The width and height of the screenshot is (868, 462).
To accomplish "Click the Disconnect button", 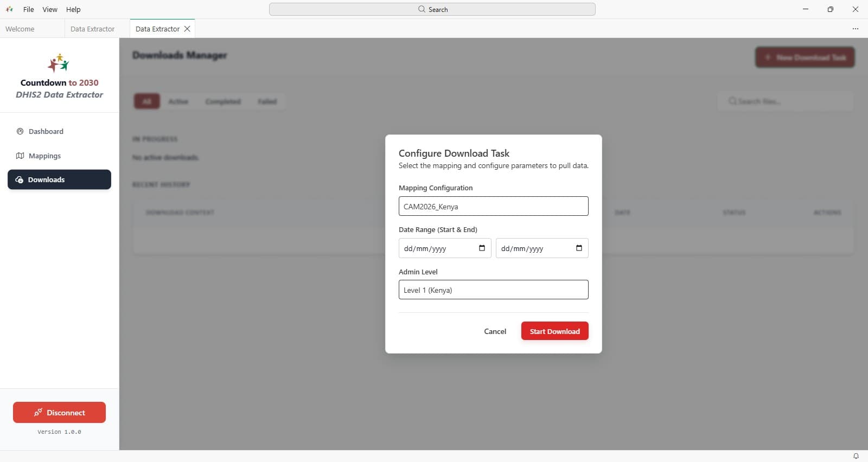I will click(59, 412).
